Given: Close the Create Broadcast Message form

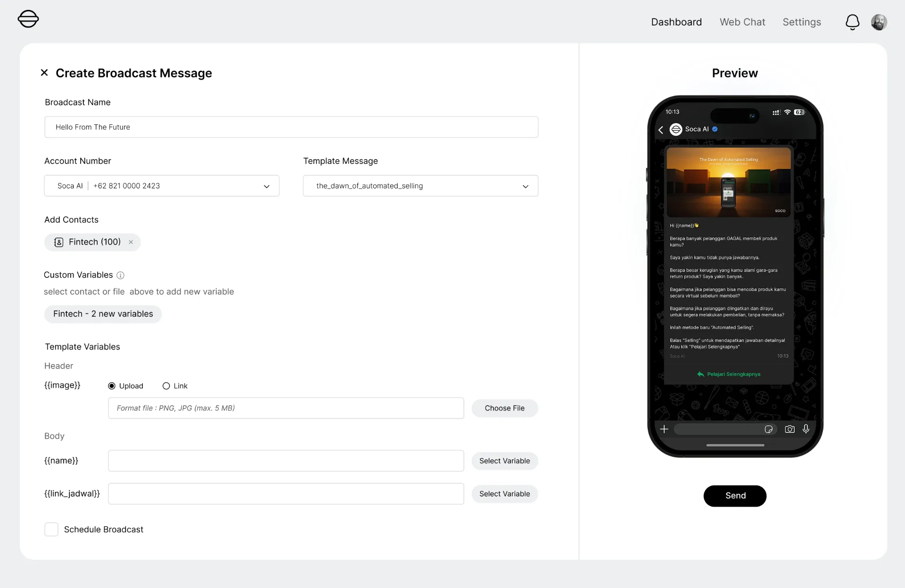Looking at the screenshot, I should click(44, 73).
